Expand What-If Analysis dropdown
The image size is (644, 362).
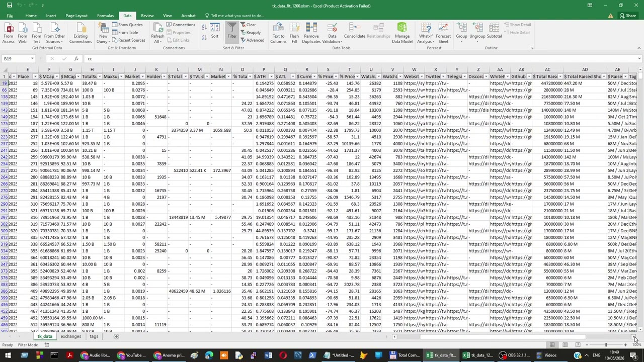tap(426, 39)
